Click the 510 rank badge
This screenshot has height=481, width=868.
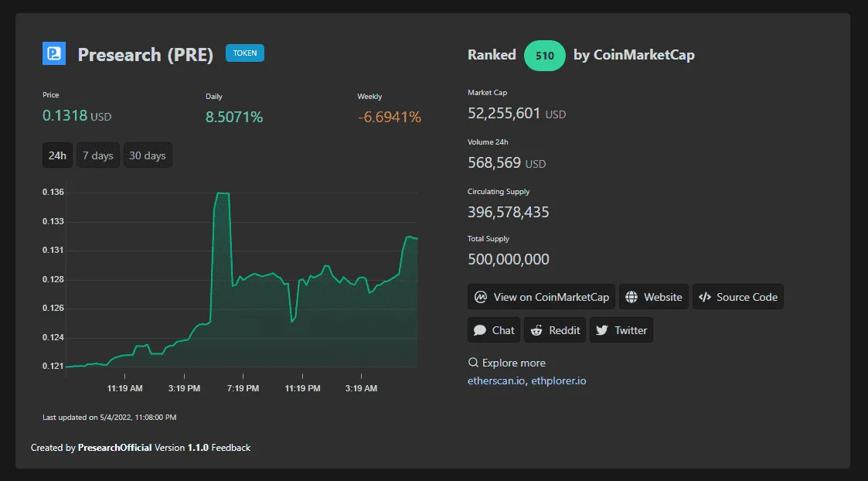pyautogui.click(x=545, y=56)
